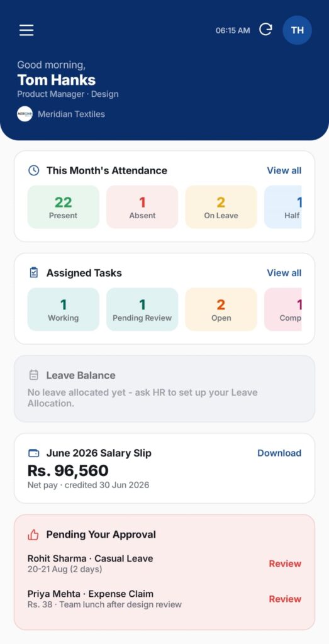The width and height of the screenshot is (329, 644).
Task: Tap the thumbs-up Pending Approval icon
Action: [x=33, y=535]
